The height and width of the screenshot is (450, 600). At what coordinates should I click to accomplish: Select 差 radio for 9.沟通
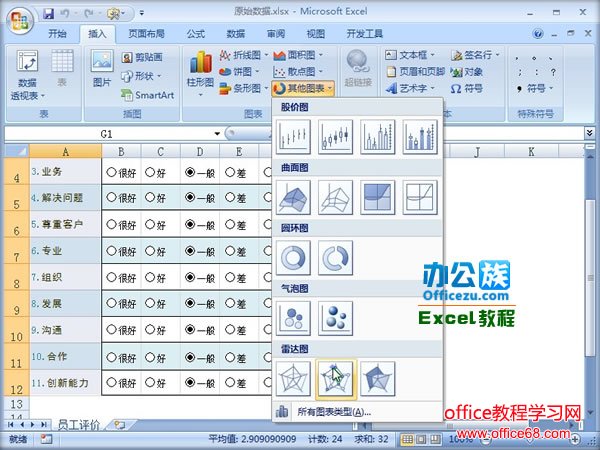(x=230, y=329)
